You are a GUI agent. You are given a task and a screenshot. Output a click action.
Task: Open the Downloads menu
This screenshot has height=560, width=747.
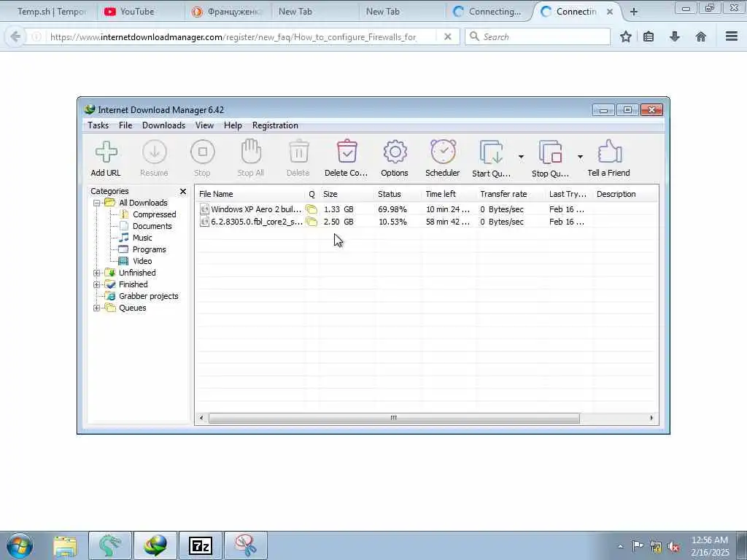tap(163, 125)
